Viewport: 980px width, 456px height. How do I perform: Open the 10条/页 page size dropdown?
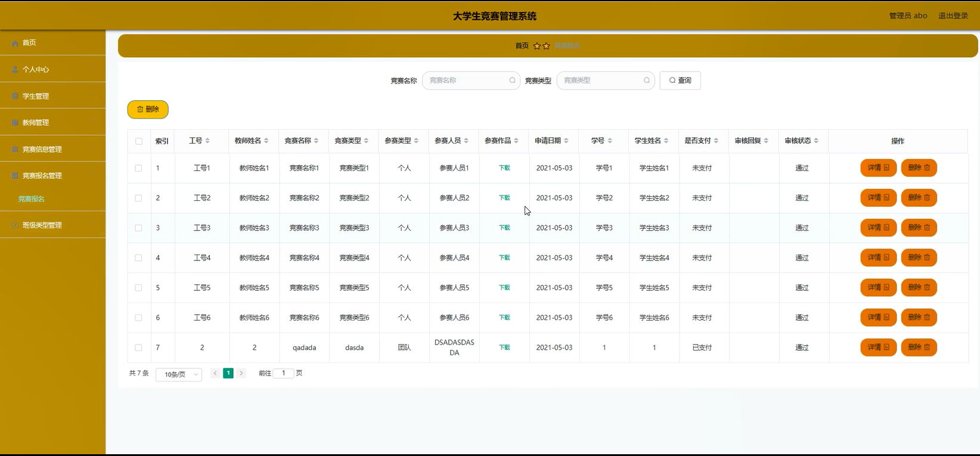pyautogui.click(x=179, y=374)
